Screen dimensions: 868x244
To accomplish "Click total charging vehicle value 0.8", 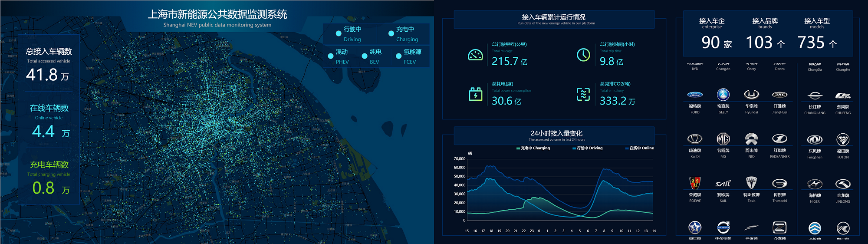I will click(x=43, y=188).
